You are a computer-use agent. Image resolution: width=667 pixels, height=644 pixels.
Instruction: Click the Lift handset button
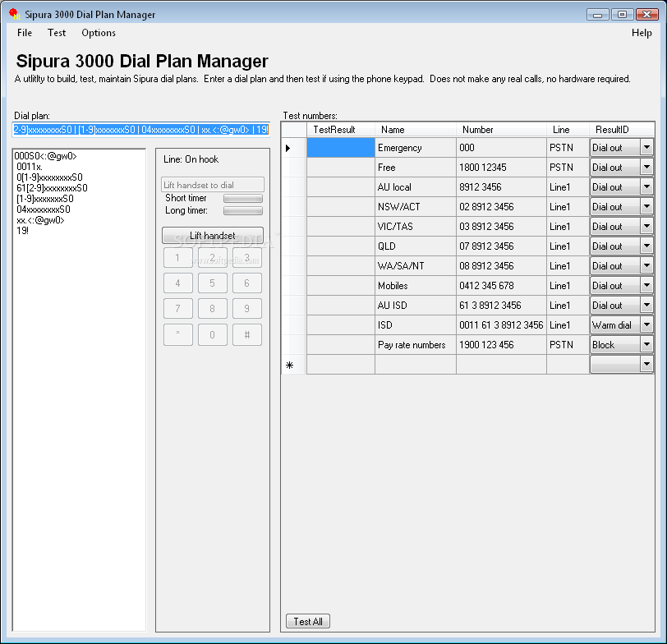pyautogui.click(x=212, y=235)
